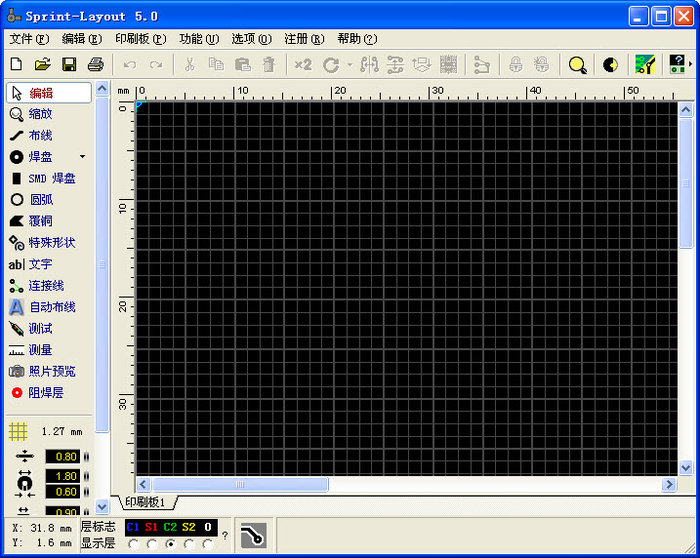Click the Copy icon in toolbar
The width and height of the screenshot is (700, 558).
click(x=216, y=65)
